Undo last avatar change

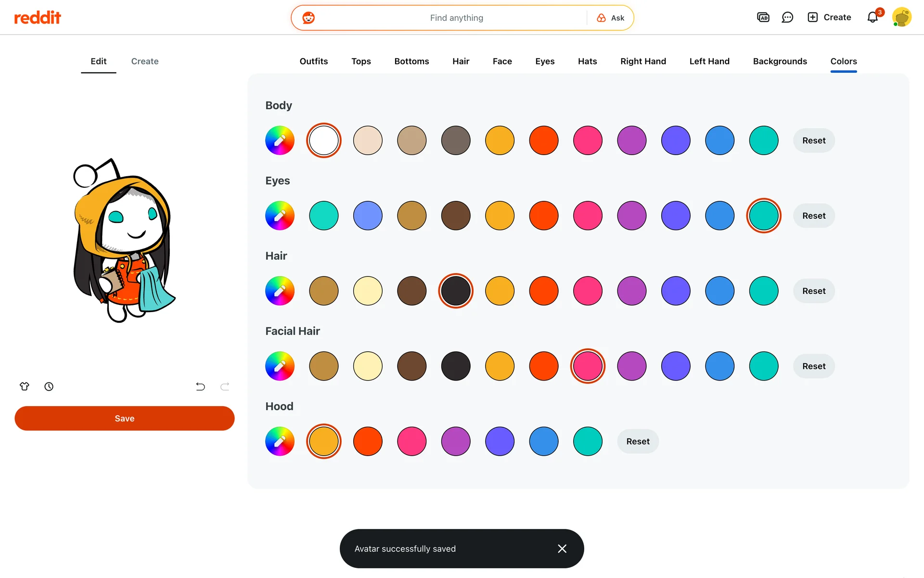coord(200,386)
